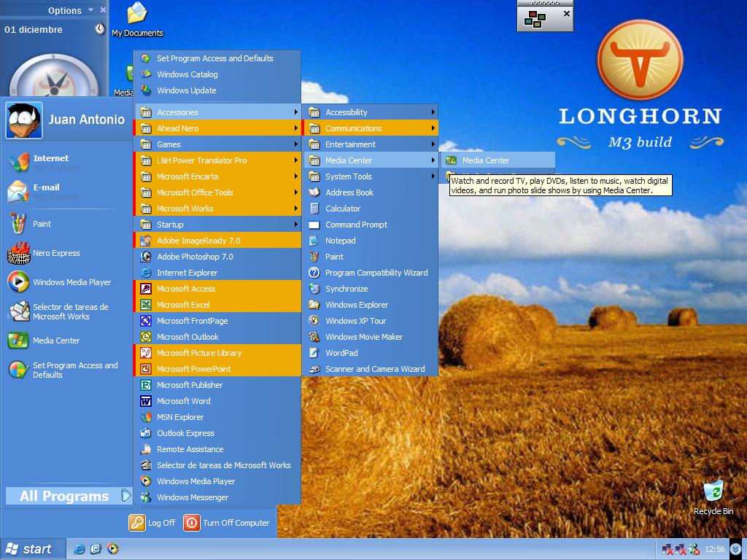The height and width of the screenshot is (560, 747).
Task: Click the Juan Antonio user picture
Action: click(x=24, y=120)
